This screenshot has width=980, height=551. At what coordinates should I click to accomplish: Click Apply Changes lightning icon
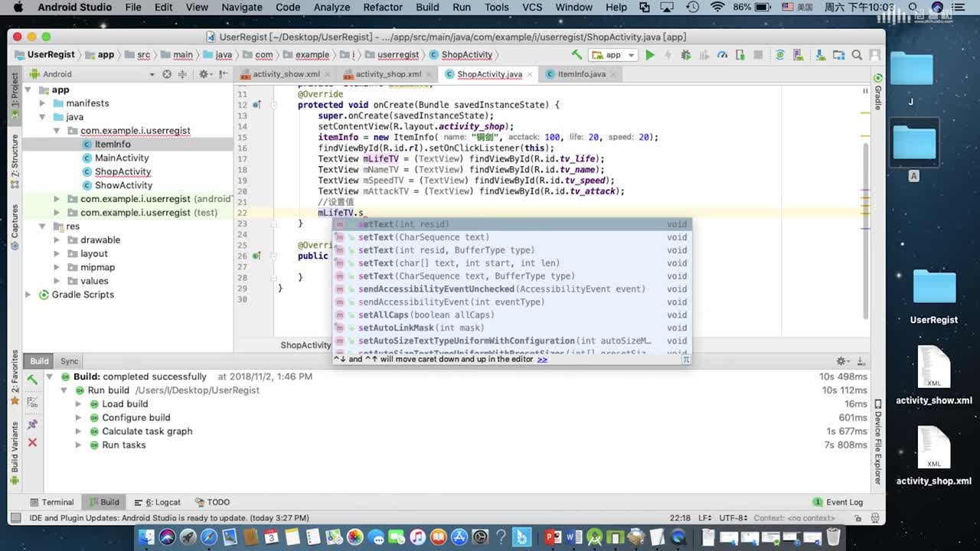tap(668, 55)
